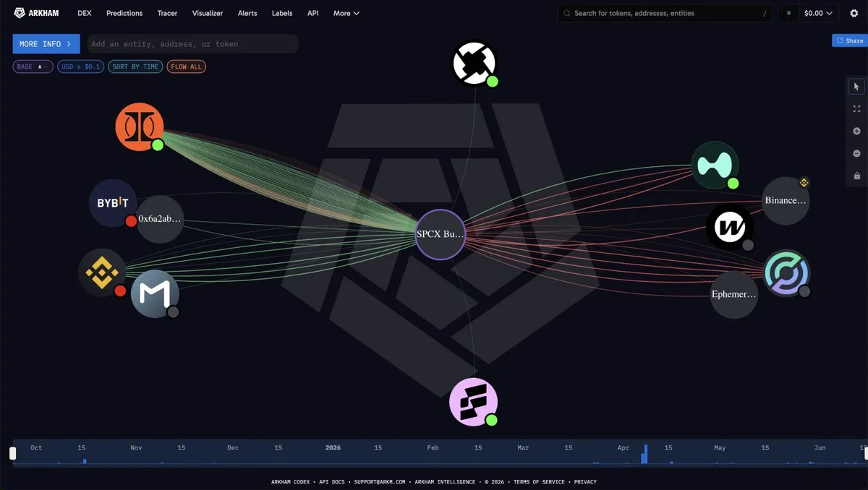Zoom out with the minus icon

tap(856, 154)
